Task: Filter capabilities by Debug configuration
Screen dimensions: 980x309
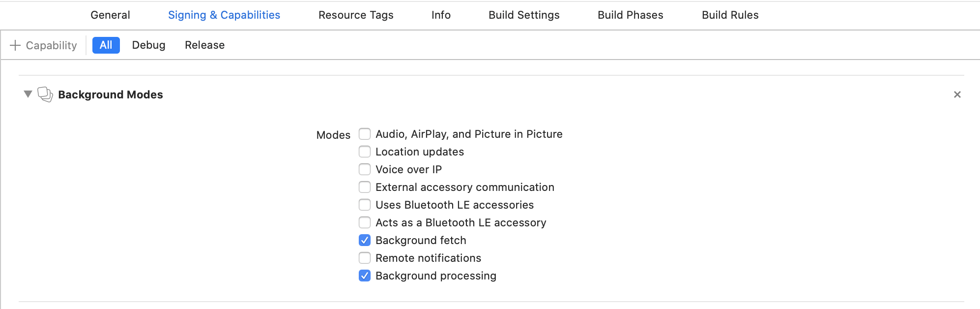Action: (148, 45)
